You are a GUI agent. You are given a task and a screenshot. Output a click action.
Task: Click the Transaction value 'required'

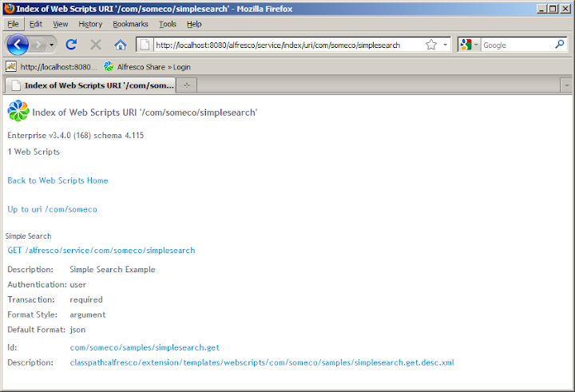coord(86,300)
